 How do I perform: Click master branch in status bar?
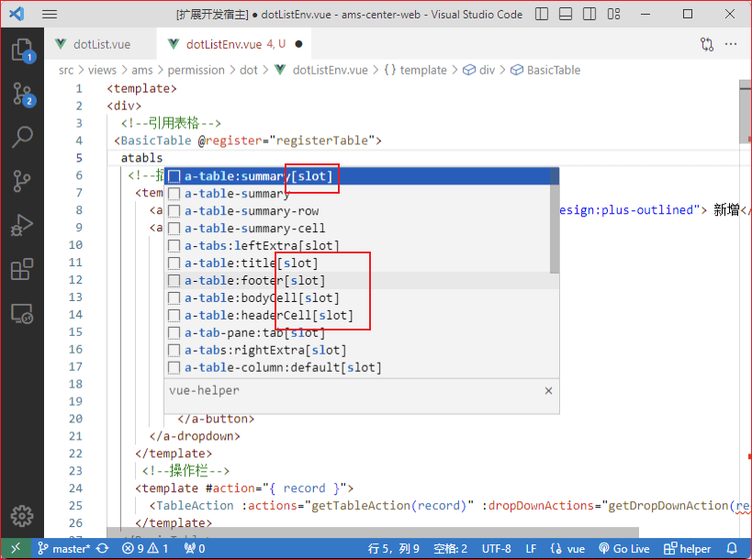(x=64, y=549)
